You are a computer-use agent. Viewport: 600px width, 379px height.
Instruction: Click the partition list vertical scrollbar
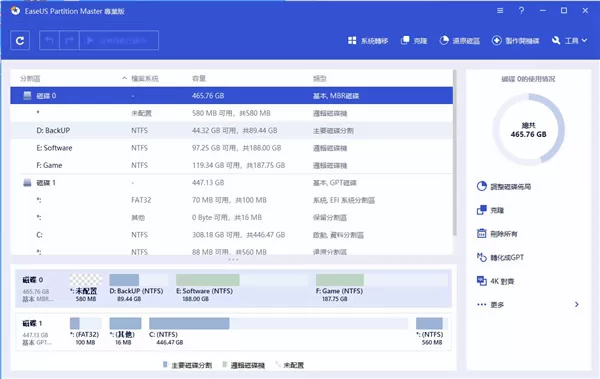455,153
